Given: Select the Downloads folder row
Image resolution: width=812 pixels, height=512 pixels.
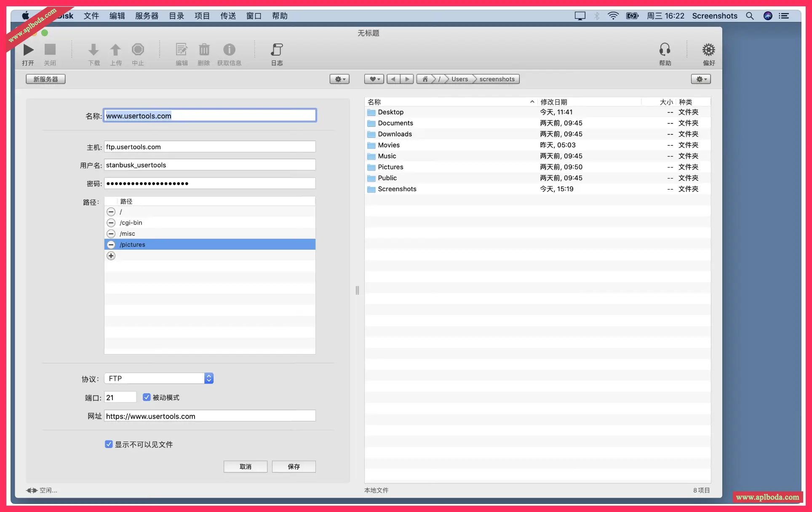Looking at the screenshot, I should point(537,134).
